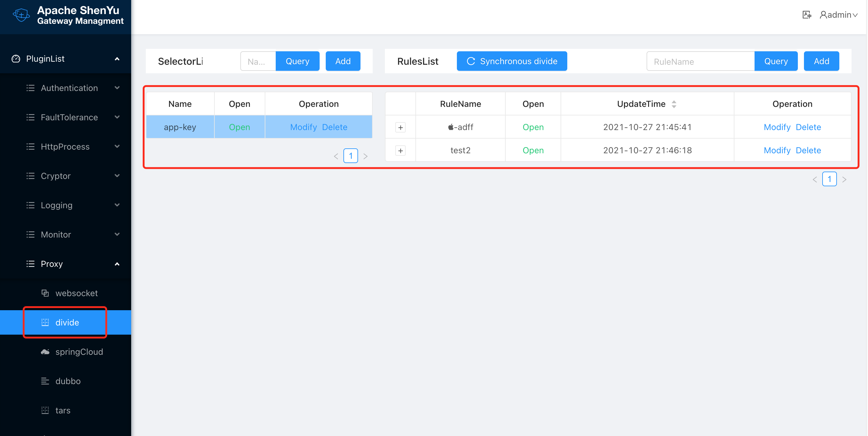Click the ShenYu shield logo icon
This screenshot has width=868, height=436.
tap(21, 15)
